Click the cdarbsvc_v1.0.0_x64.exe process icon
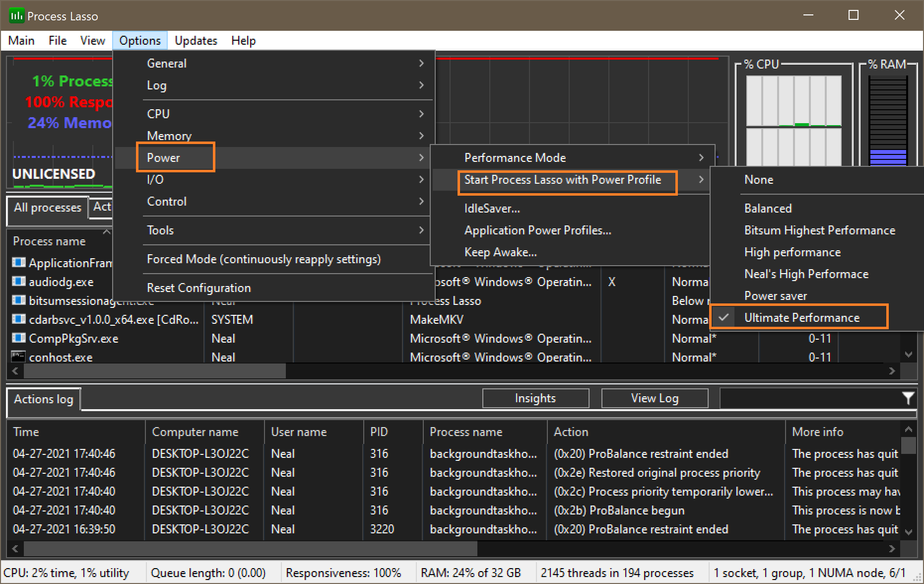The image size is (924, 584). coord(19,319)
